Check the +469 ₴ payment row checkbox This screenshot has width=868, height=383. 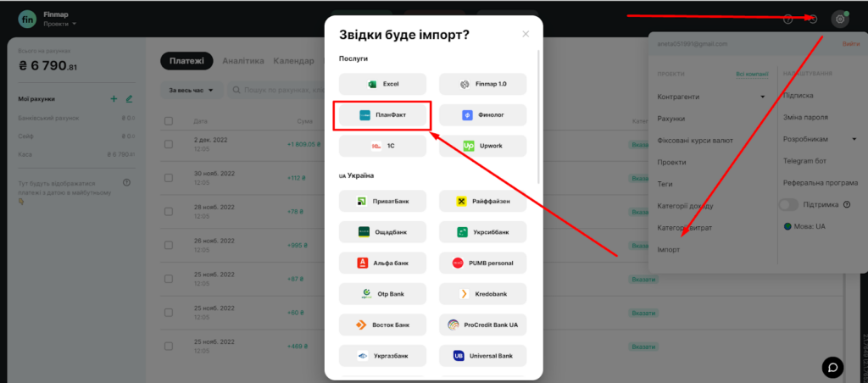point(169,347)
